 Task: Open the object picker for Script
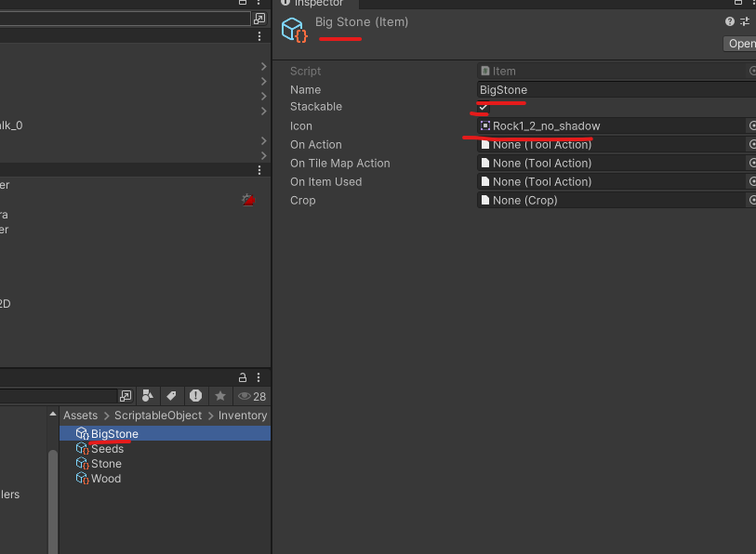coord(751,71)
